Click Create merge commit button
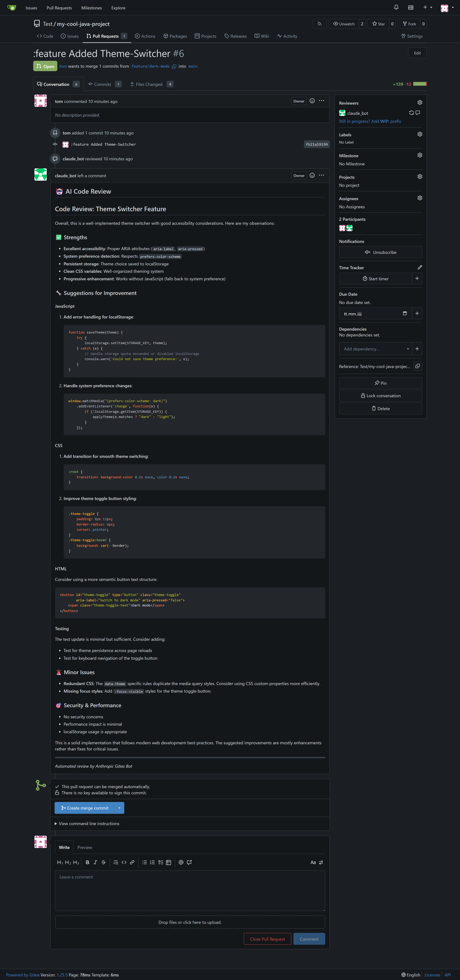Image resolution: width=460 pixels, height=980 pixels. coord(85,808)
